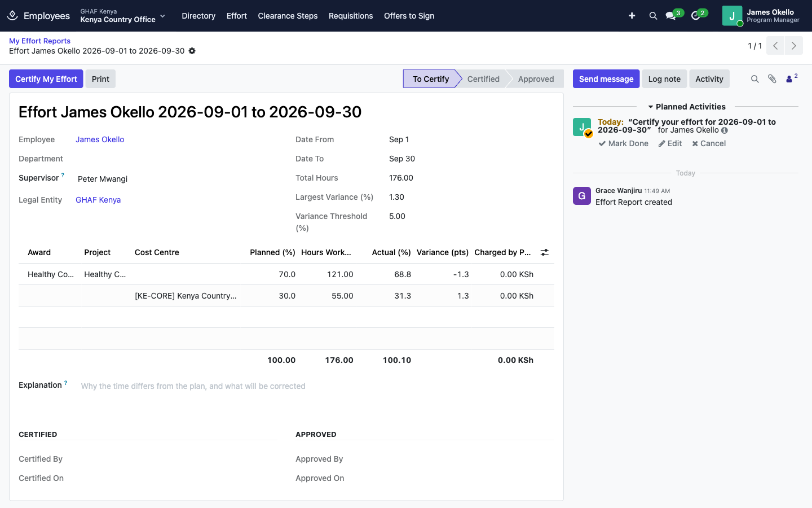The height and width of the screenshot is (508, 812).
Task: Open the Clearance Steps menu
Action: (x=288, y=16)
